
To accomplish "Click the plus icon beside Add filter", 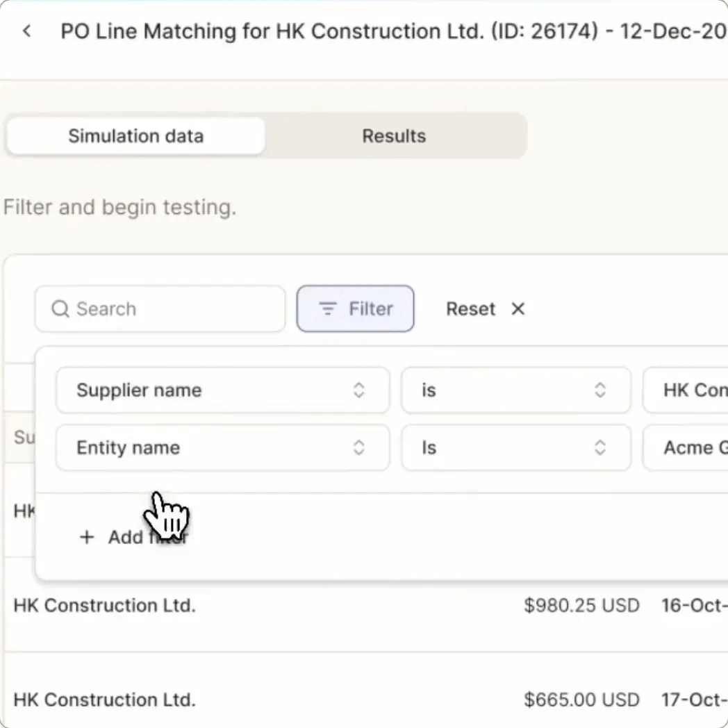I will tap(87, 537).
